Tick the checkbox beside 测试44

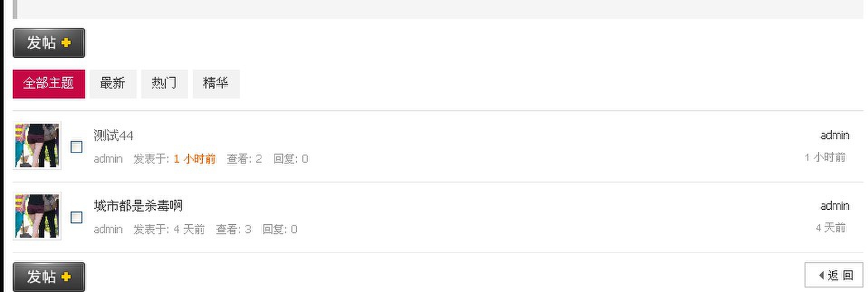(76, 147)
